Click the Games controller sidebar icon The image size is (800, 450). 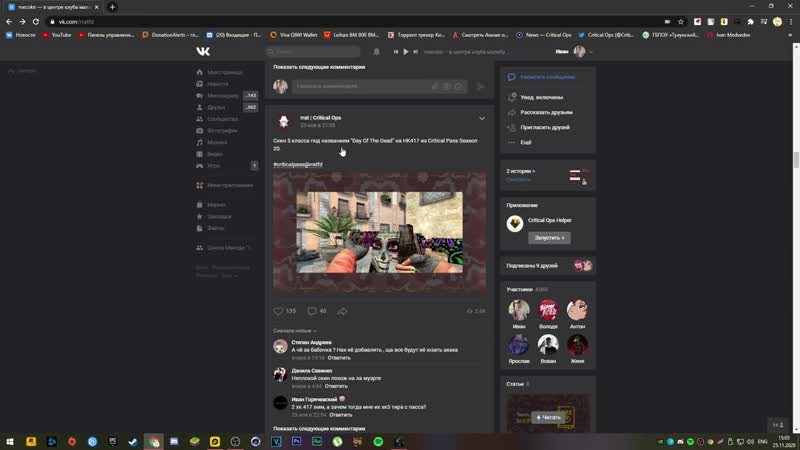(199, 166)
